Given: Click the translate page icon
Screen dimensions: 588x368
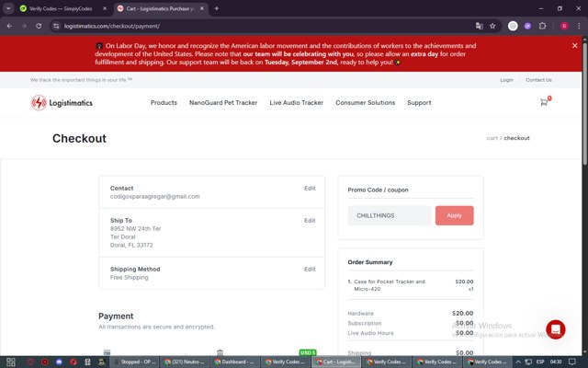Looking at the screenshot, I should coord(479,26).
